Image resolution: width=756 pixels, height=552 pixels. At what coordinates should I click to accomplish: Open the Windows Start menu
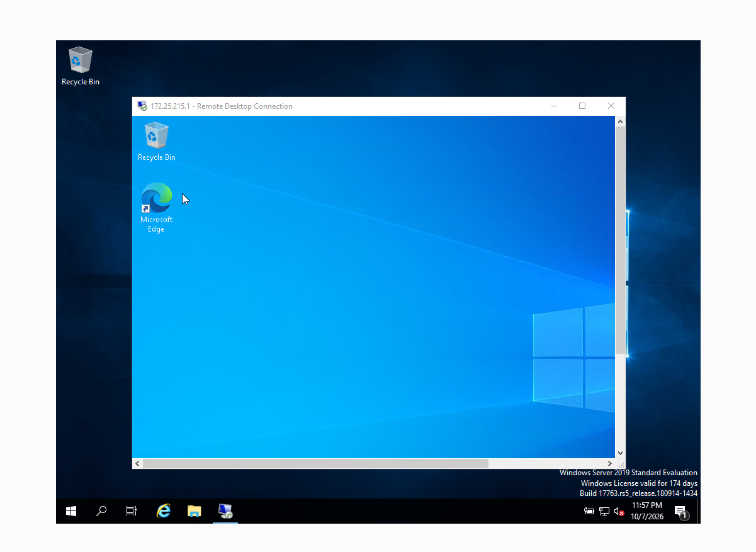coord(71,511)
